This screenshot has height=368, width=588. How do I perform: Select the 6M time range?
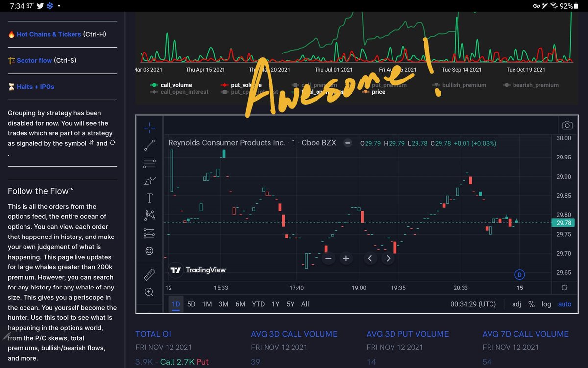coord(240,304)
